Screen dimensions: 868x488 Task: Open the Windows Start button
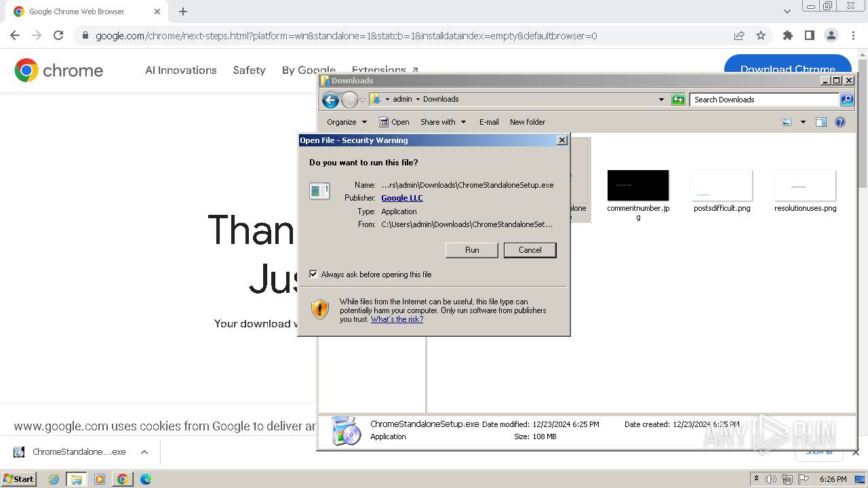[x=18, y=479]
